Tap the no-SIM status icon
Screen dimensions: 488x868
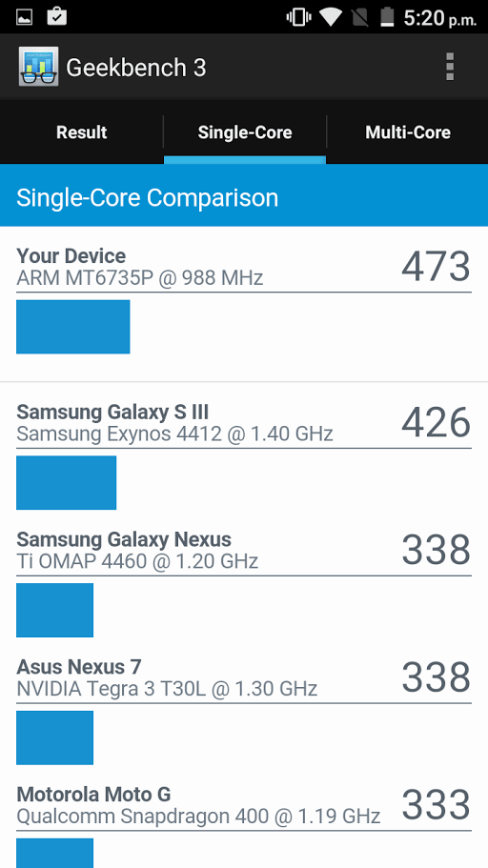(360, 17)
